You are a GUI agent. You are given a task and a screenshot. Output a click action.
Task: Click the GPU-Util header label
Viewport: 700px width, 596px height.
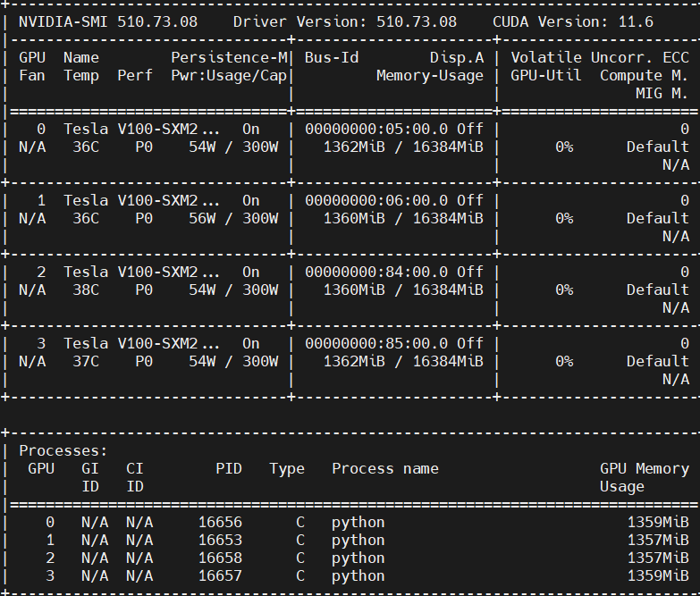(x=546, y=75)
